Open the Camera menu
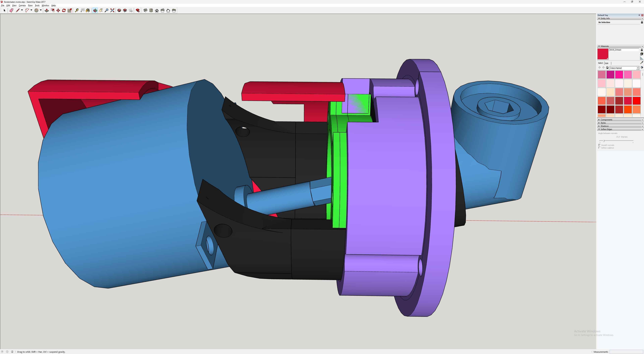644x354 pixels. tap(22, 6)
